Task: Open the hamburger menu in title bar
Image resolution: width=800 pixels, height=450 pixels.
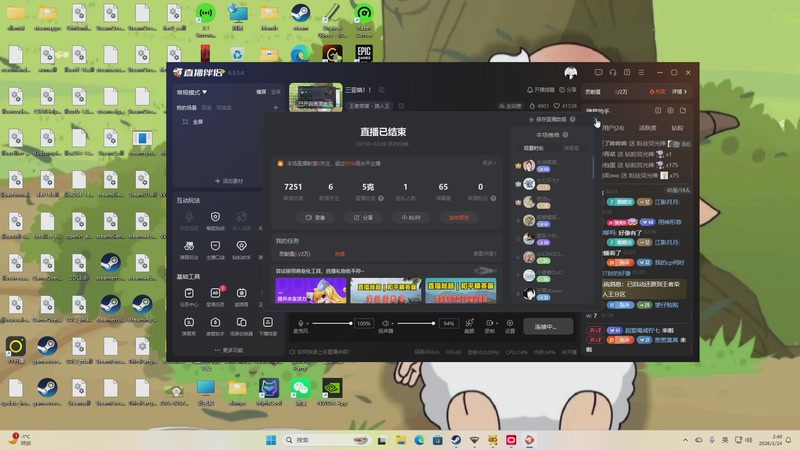Action: click(641, 72)
